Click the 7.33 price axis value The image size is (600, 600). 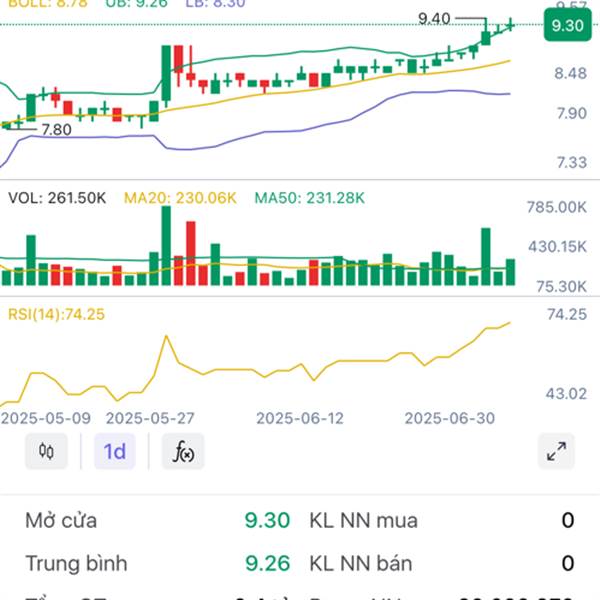[572, 162]
